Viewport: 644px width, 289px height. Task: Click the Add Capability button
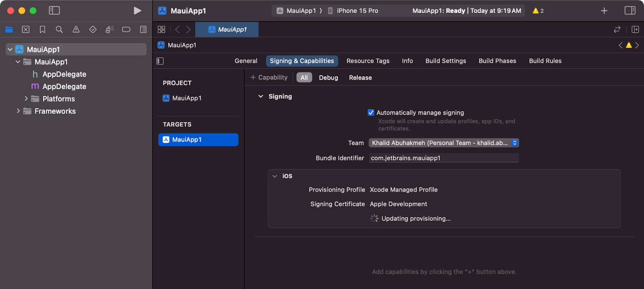[x=269, y=77]
